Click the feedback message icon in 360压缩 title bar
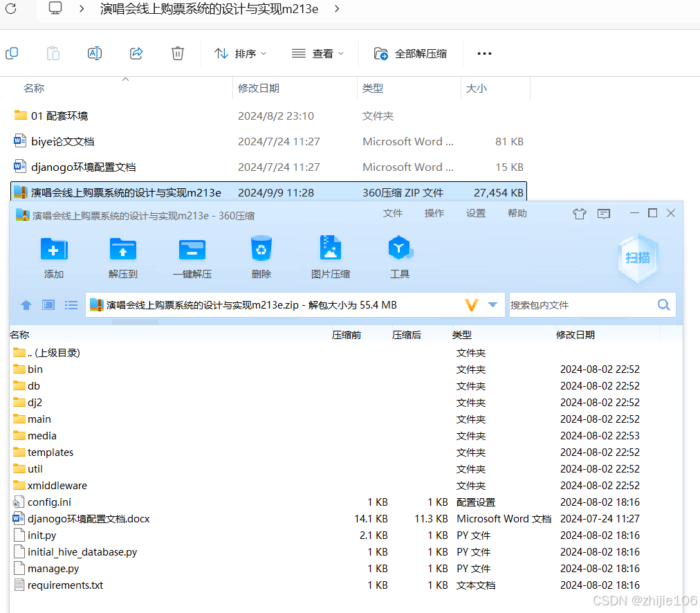The height and width of the screenshot is (613, 700). click(604, 214)
